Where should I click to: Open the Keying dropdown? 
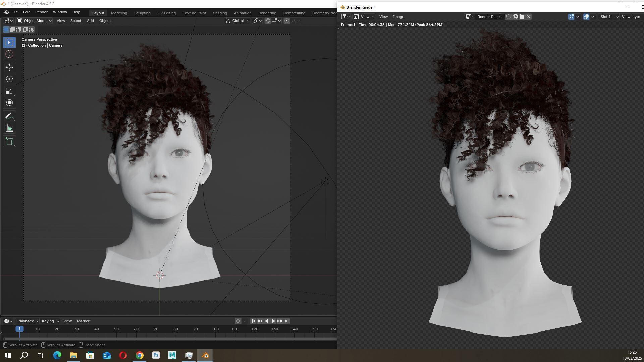(x=50, y=321)
